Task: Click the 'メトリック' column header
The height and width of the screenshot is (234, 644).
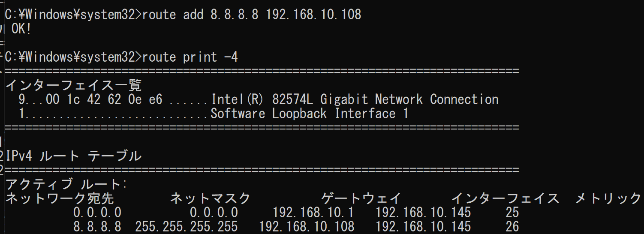Action: [608, 198]
